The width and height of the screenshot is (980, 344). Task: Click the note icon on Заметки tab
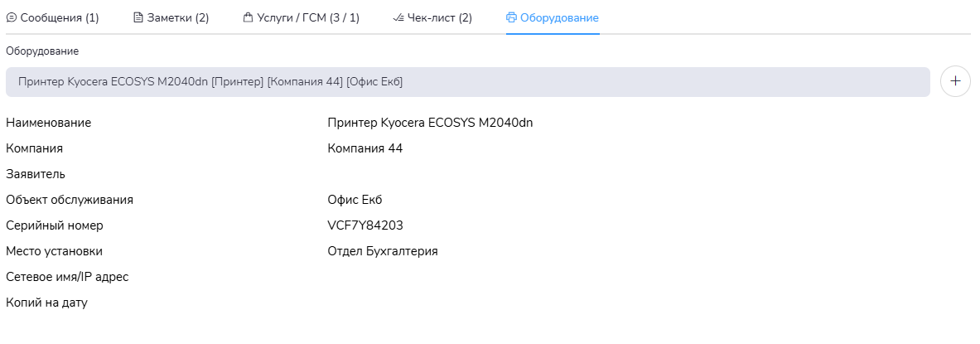[x=138, y=17]
